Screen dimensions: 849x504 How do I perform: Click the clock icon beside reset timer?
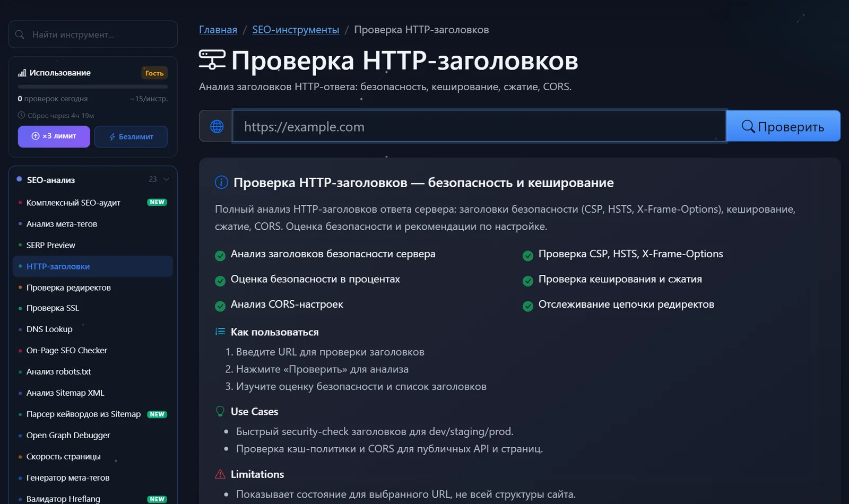coord(21,115)
